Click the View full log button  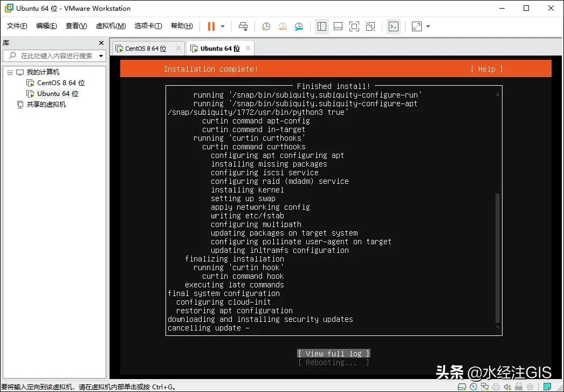tap(333, 353)
